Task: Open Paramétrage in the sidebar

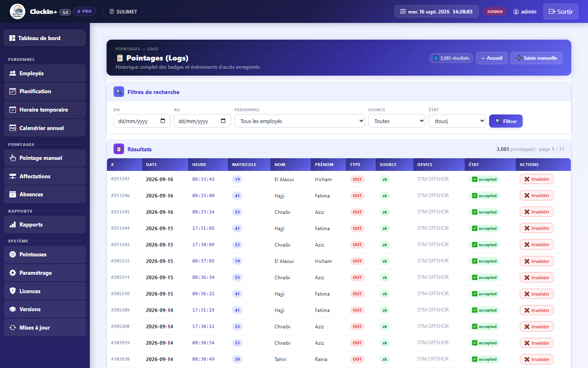Action: click(x=45, y=273)
